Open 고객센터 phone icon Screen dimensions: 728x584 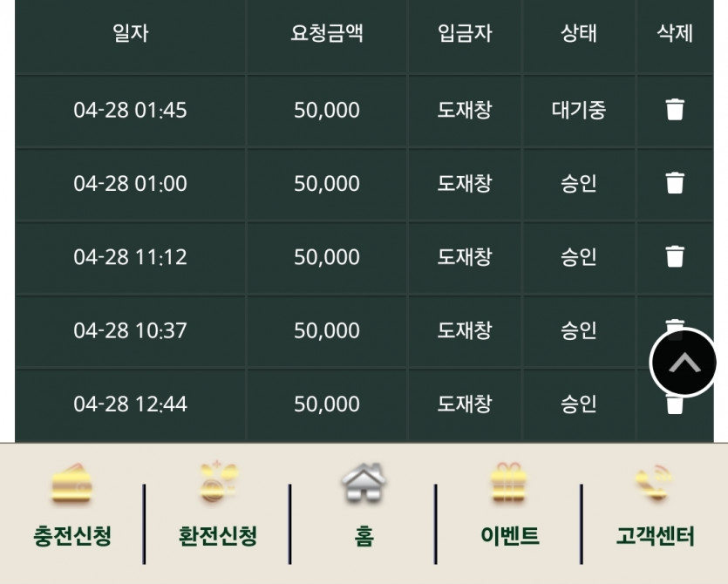654,483
